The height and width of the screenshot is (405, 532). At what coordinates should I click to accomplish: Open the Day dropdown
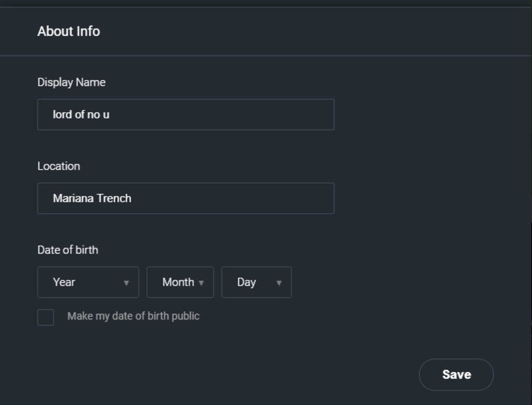pyautogui.click(x=256, y=282)
